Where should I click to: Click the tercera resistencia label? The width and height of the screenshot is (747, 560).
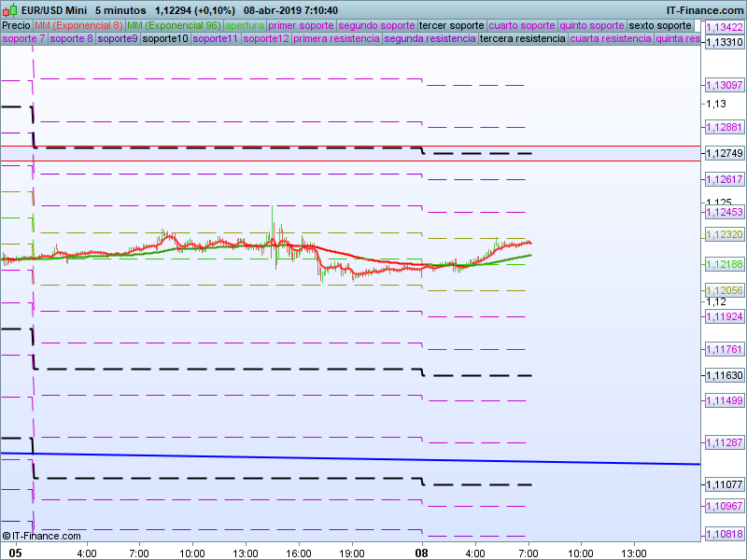521,39
